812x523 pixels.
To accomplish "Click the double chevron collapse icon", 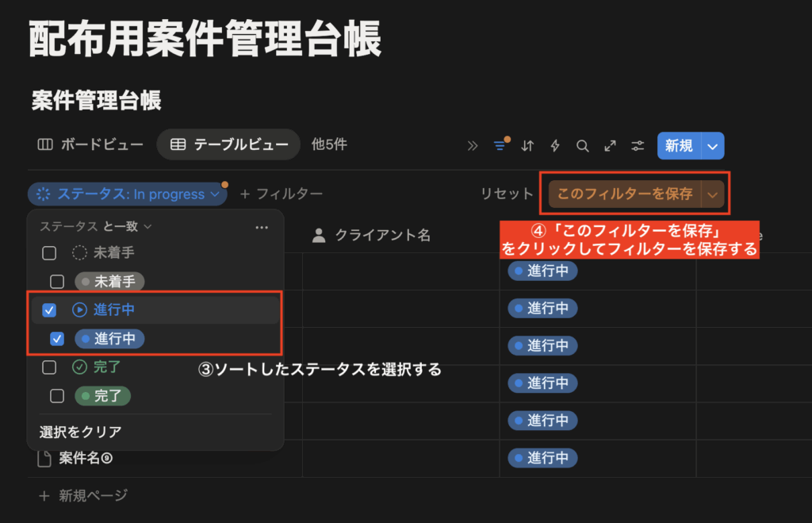I will 473,145.
